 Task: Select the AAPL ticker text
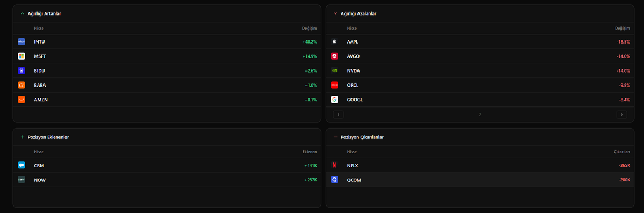353,41
